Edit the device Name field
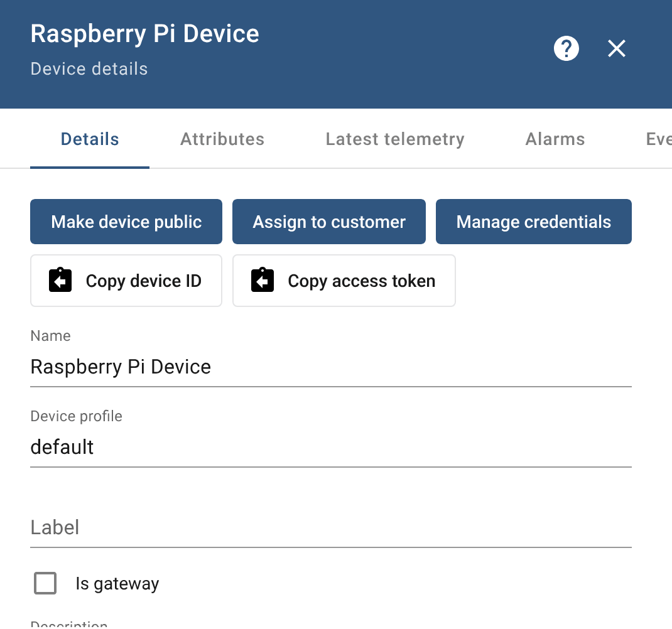 click(x=330, y=367)
